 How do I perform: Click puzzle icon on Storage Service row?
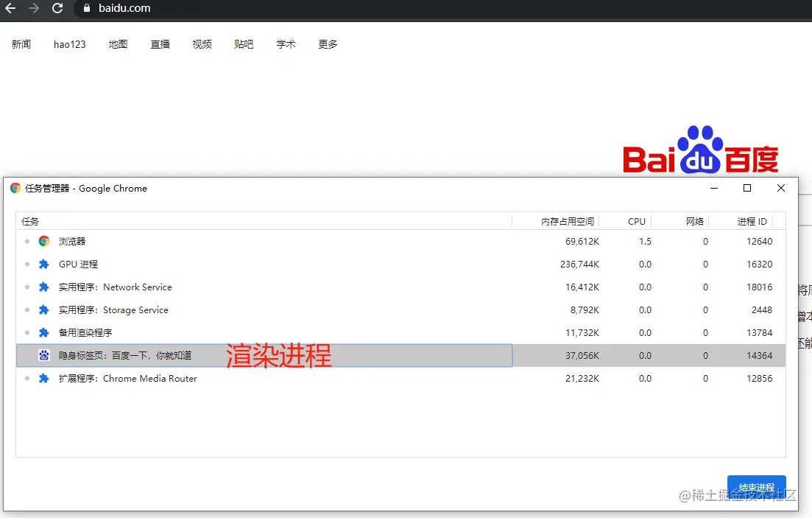(44, 309)
